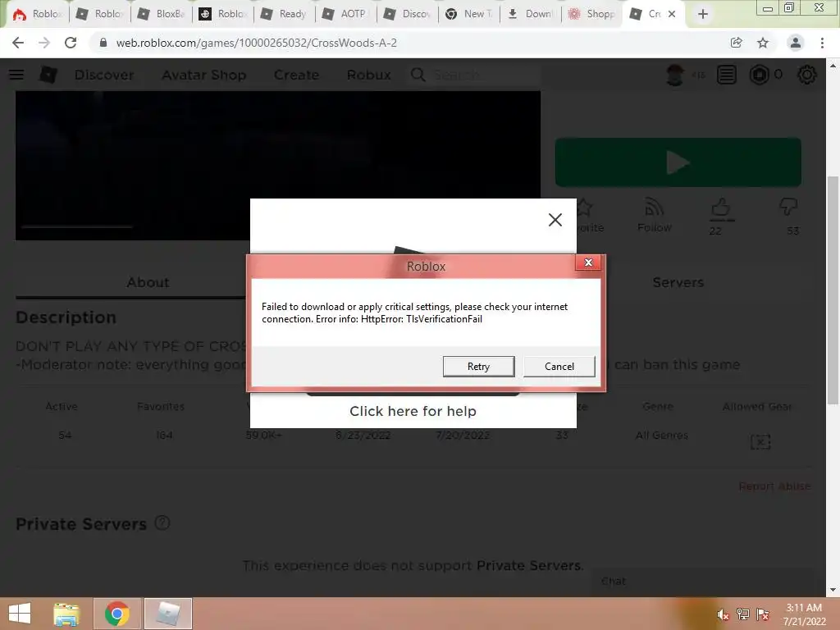Click the green Play button

678,162
